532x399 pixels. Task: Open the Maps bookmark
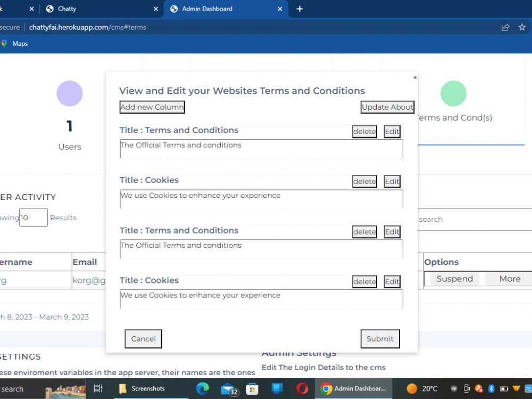pos(14,44)
